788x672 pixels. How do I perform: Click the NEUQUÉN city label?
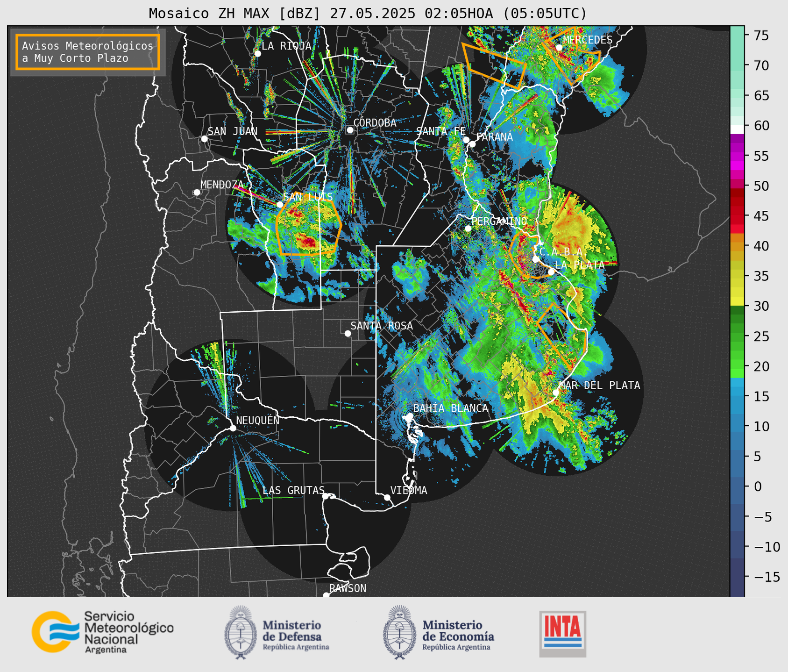(258, 420)
